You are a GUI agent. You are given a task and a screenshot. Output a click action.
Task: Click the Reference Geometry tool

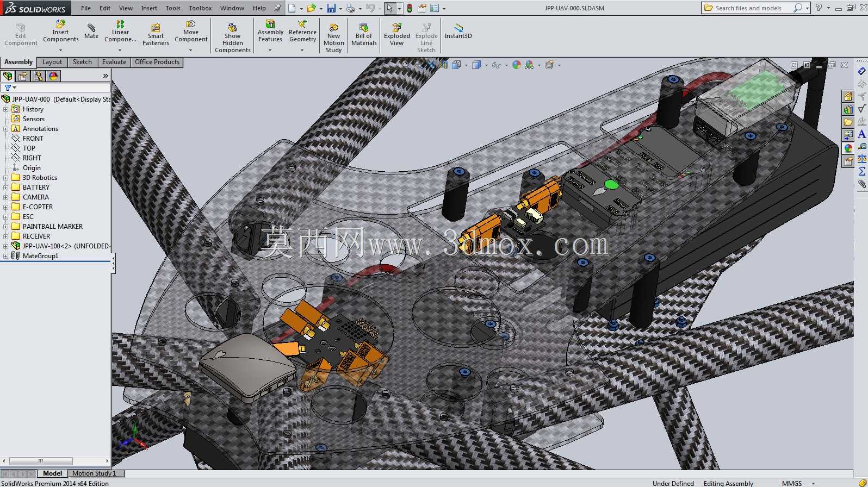tap(302, 32)
